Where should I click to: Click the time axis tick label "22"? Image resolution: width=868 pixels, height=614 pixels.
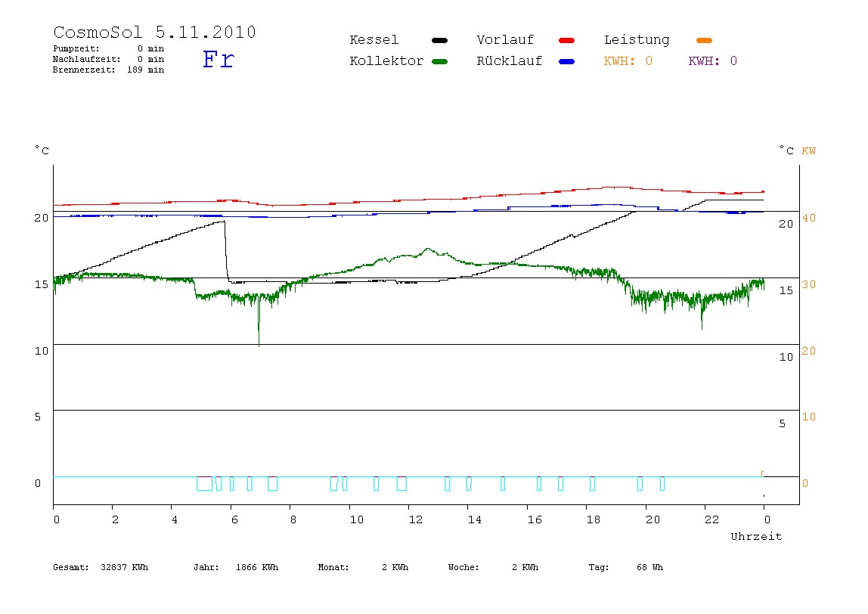click(712, 520)
